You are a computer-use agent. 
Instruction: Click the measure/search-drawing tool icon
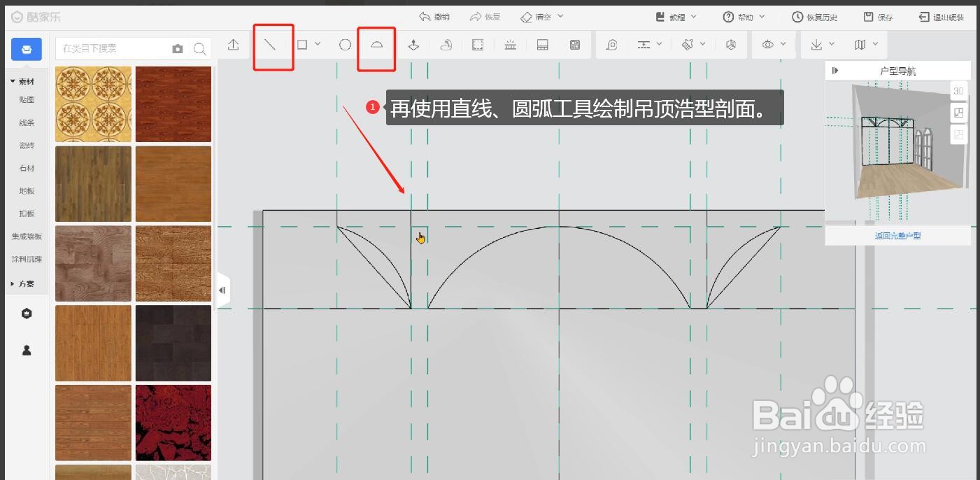tap(611, 45)
